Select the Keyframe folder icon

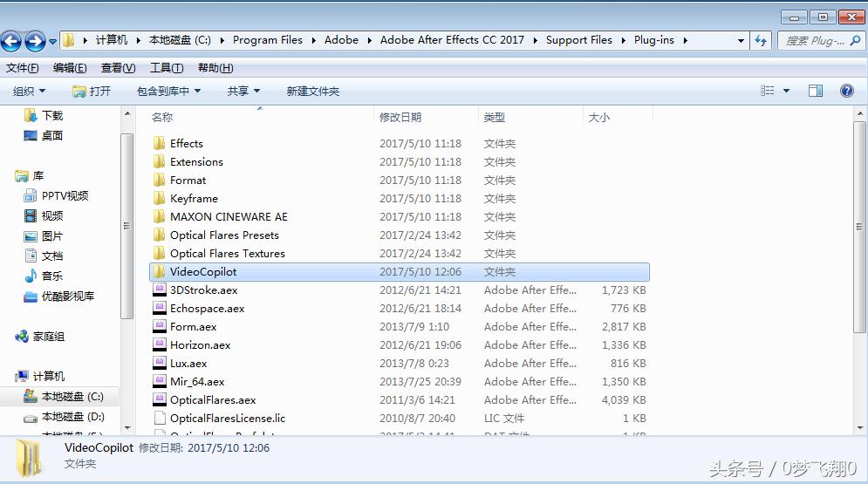[160, 198]
